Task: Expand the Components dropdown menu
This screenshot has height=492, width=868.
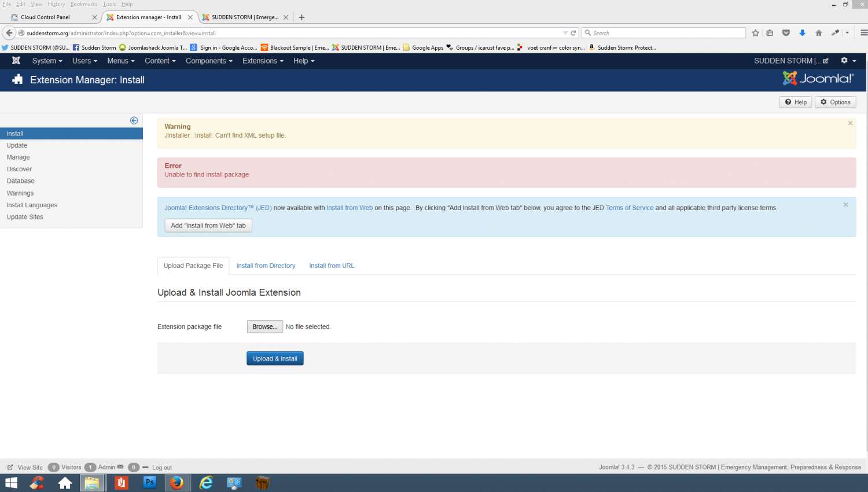Action: (x=209, y=61)
